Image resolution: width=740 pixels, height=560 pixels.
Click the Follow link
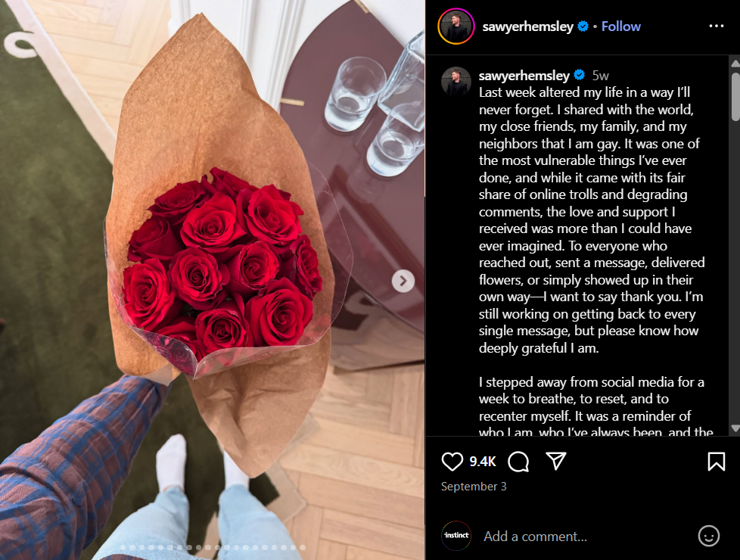(620, 26)
